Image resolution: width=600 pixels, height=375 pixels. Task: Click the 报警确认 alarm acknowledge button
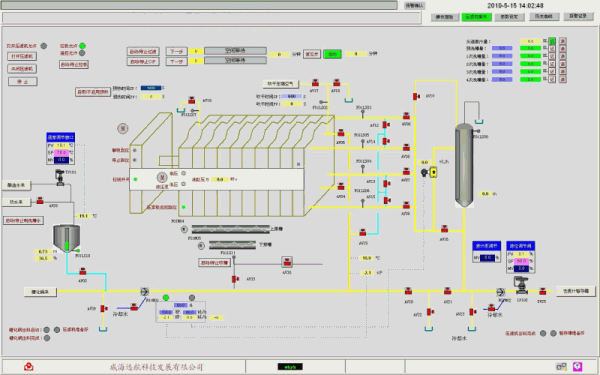coord(415,6)
